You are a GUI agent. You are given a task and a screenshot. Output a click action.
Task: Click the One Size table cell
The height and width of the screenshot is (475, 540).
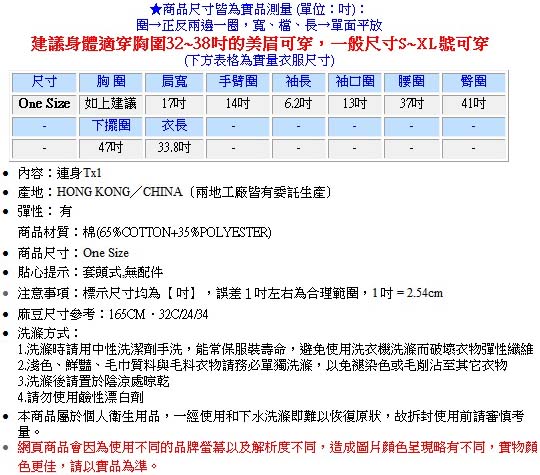[x=44, y=104]
